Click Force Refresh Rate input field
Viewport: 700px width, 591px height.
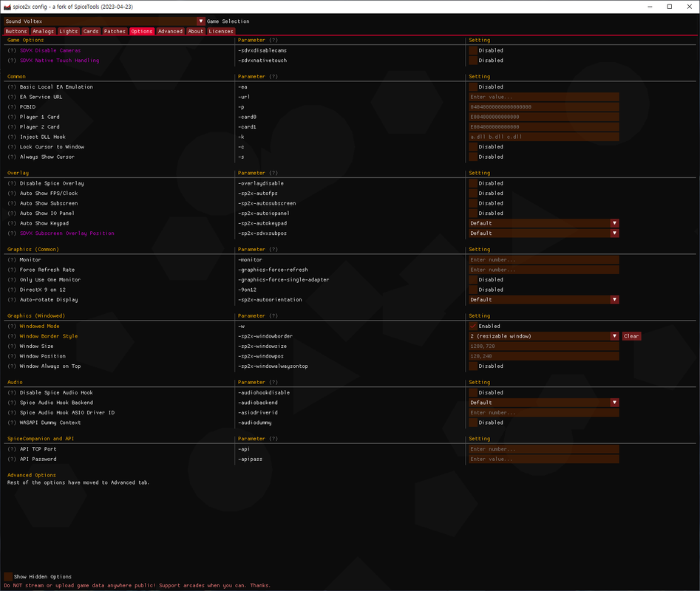pyautogui.click(x=544, y=270)
